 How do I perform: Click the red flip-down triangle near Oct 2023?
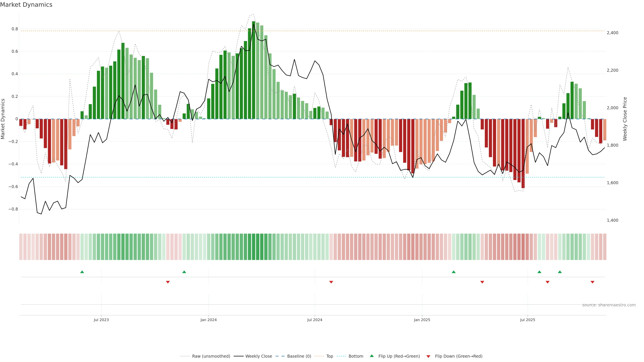click(x=168, y=282)
